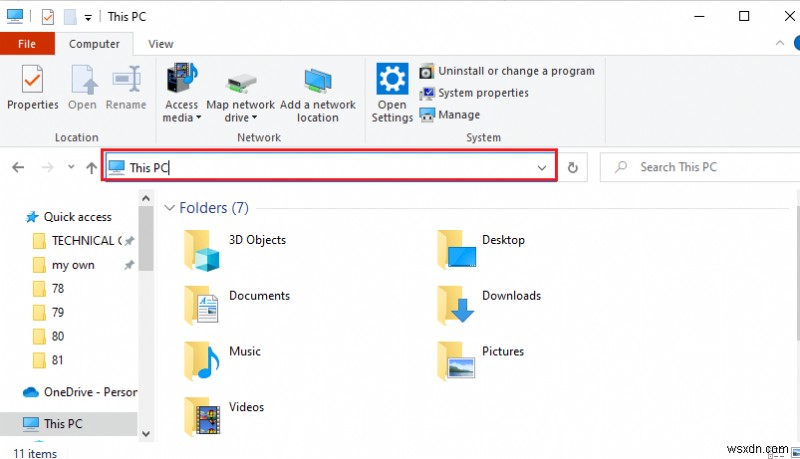Open recent locations dropdown arrow

coord(71,167)
